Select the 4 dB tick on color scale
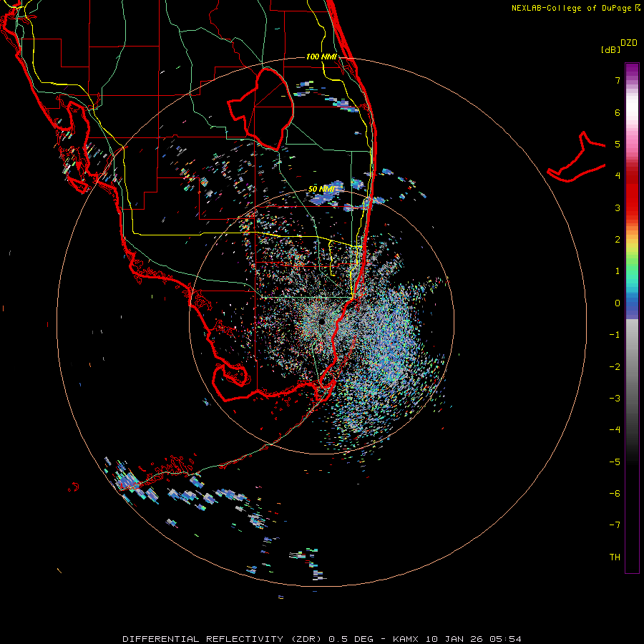Viewport: 644px width, 644px height. click(618, 176)
